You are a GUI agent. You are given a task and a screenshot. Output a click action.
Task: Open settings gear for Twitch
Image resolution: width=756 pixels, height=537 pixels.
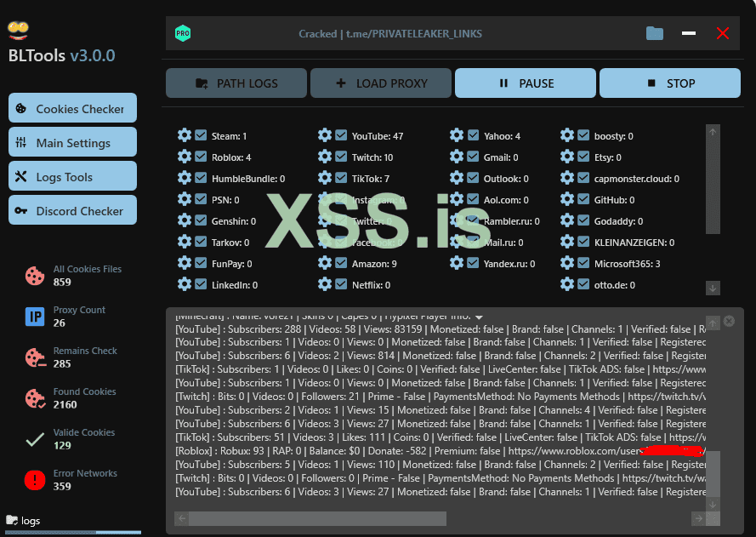tap(325, 157)
